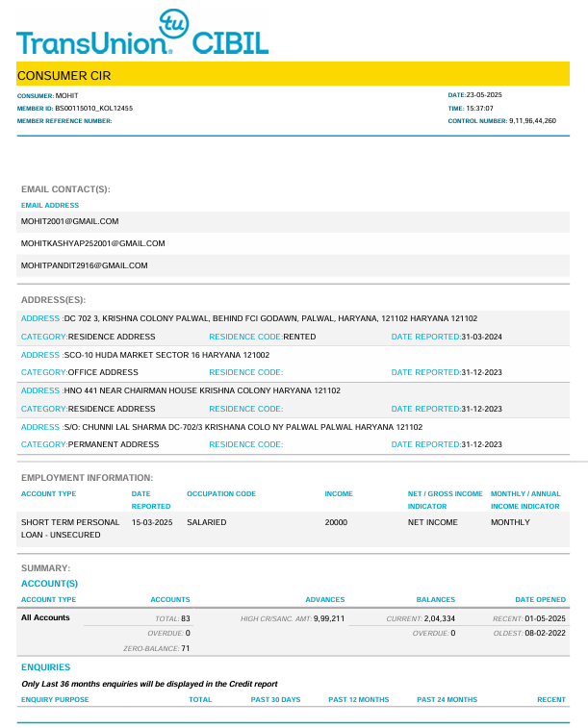Click the EMAIL CONTACT(S) section heading

click(65, 189)
